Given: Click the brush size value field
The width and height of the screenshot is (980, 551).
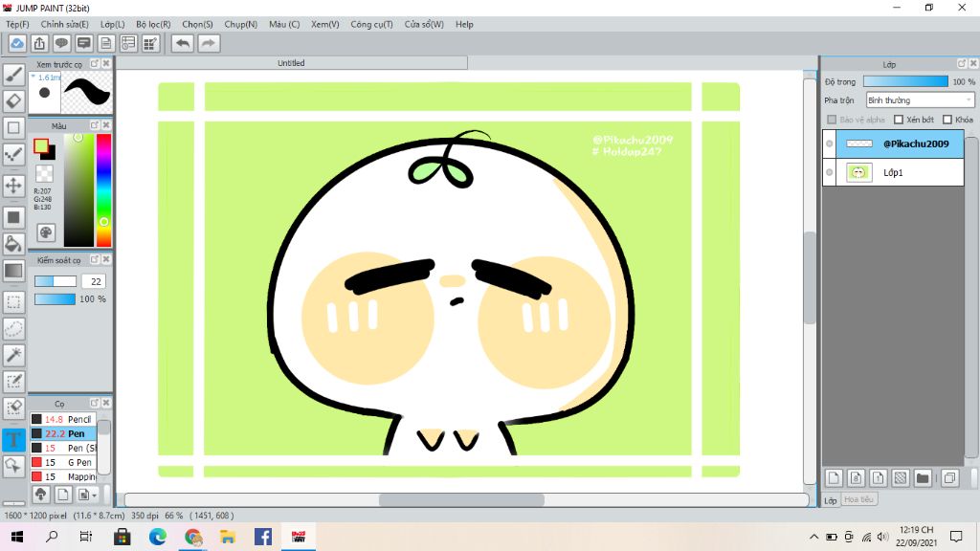Looking at the screenshot, I should (x=94, y=282).
